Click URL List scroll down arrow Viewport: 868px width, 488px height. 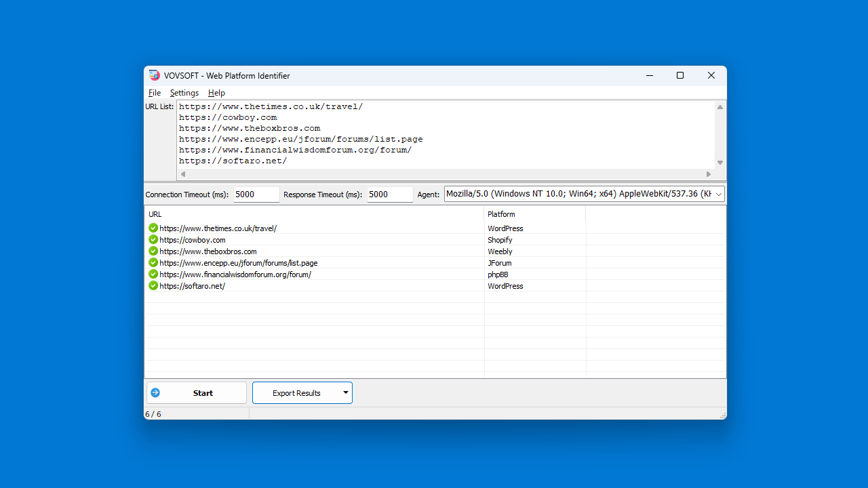pyautogui.click(x=720, y=163)
